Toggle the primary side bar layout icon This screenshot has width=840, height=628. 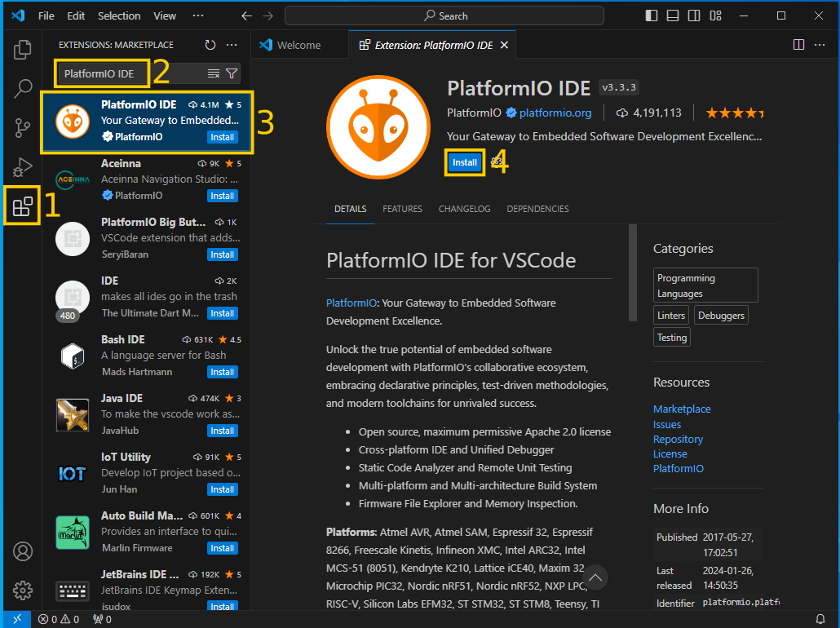click(x=652, y=15)
